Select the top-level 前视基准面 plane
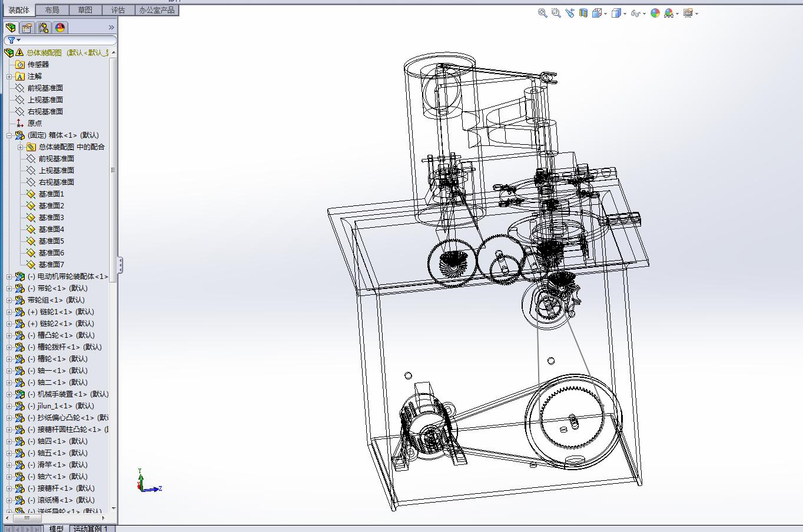Viewport: 803px width, 532px height. coord(45,88)
